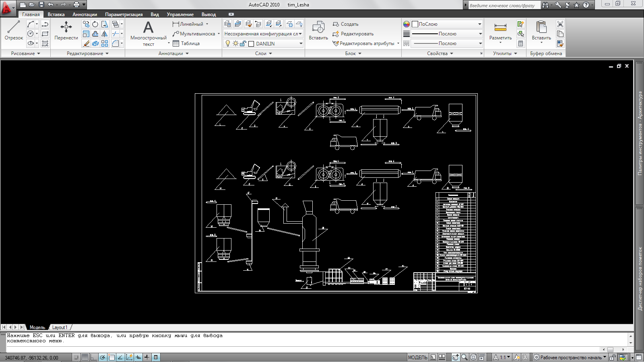Screen dimensions: 644x362
Task: Toggle Object Snap in status bar
Action: (111, 357)
